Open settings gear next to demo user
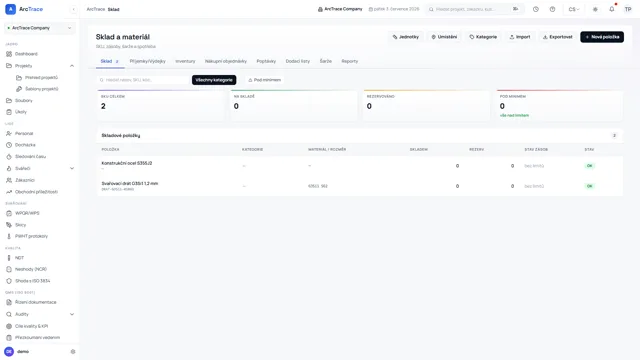Viewport: 640px width, 360px height. click(73, 351)
